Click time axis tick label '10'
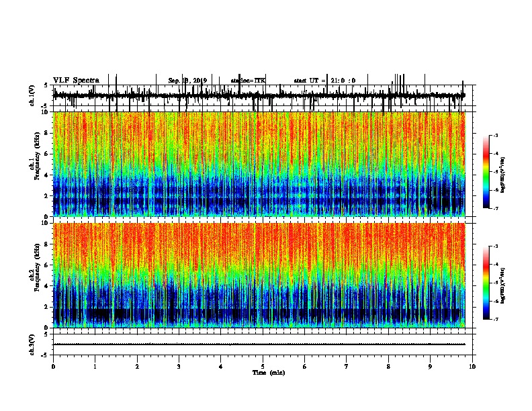This screenshot has width=532, height=411. [x=472, y=367]
